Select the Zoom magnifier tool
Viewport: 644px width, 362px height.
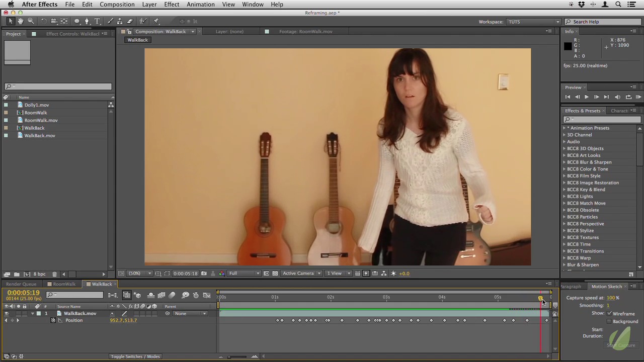click(31, 21)
